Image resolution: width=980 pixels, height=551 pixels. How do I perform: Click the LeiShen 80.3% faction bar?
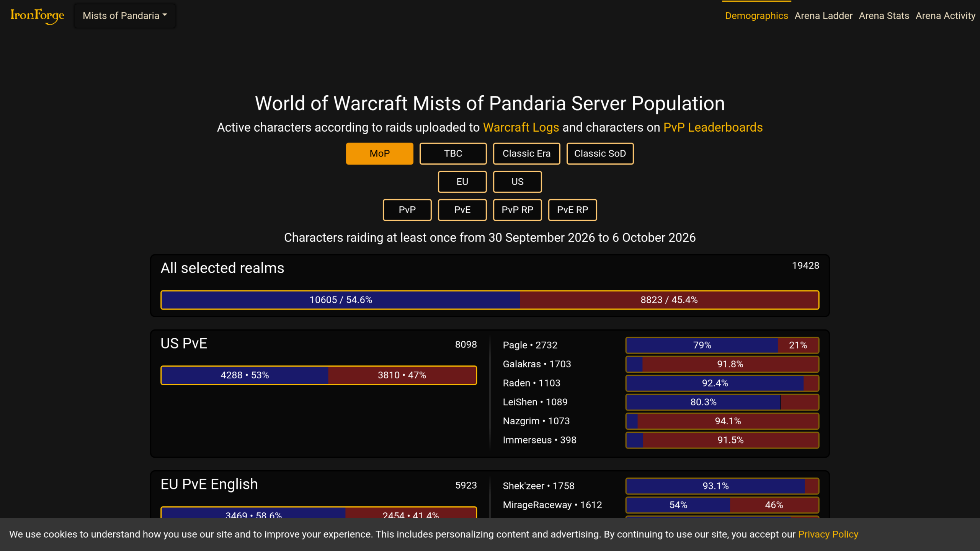click(703, 402)
